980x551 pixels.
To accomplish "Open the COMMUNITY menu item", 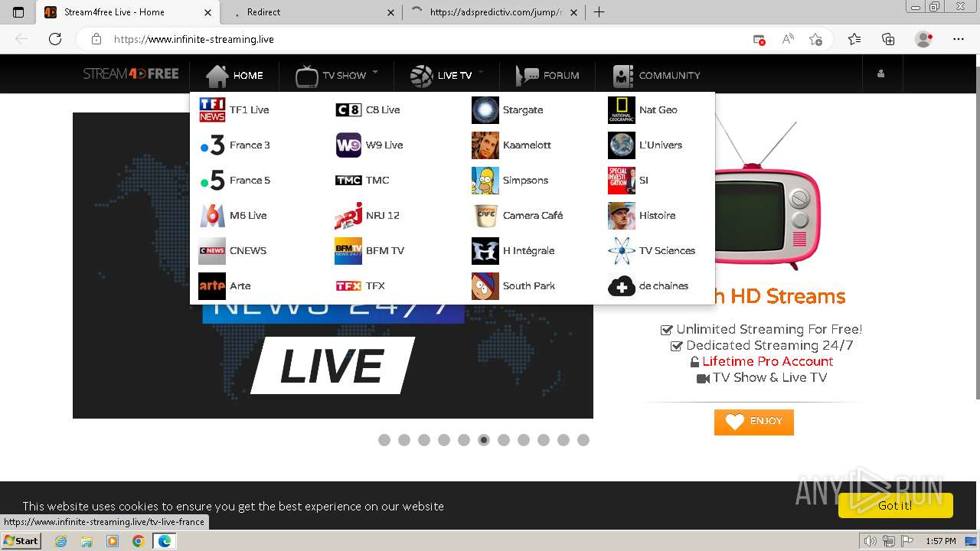I will [657, 75].
